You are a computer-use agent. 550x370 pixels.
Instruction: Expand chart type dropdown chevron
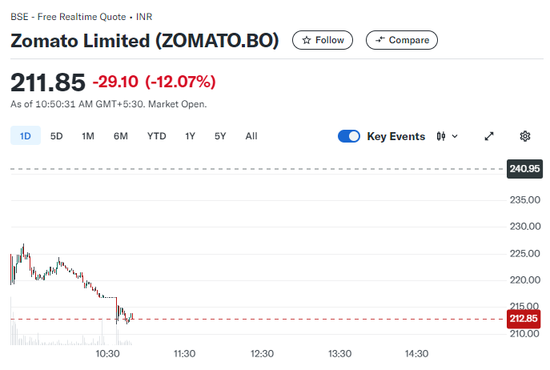coord(455,136)
